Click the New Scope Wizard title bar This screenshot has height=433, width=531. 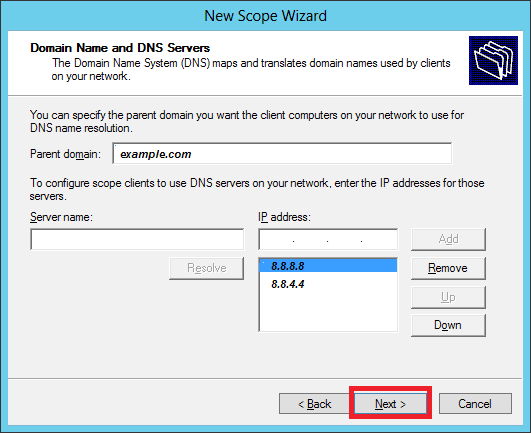pyautogui.click(x=266, y=16)
